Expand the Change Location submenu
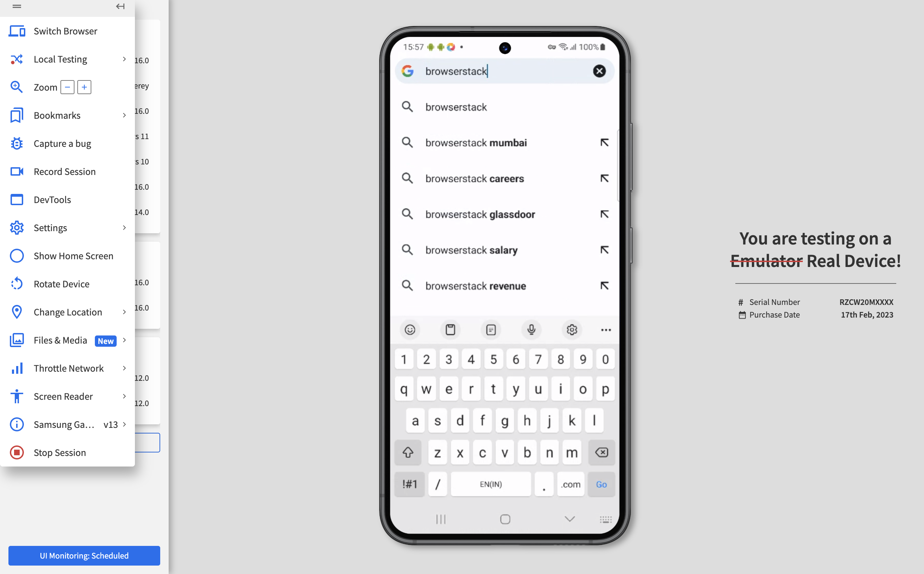This screenshot has height=574, width=924. point(124,312)
